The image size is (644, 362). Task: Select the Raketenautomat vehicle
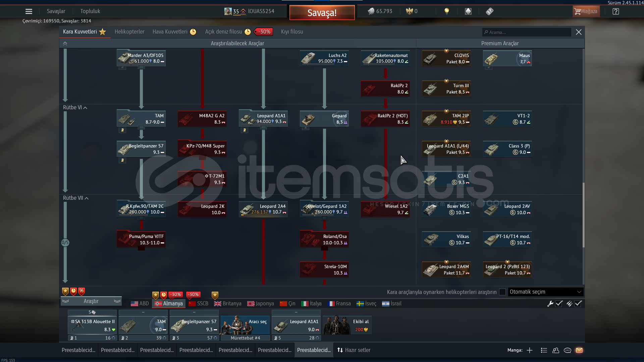click(385, 58)
